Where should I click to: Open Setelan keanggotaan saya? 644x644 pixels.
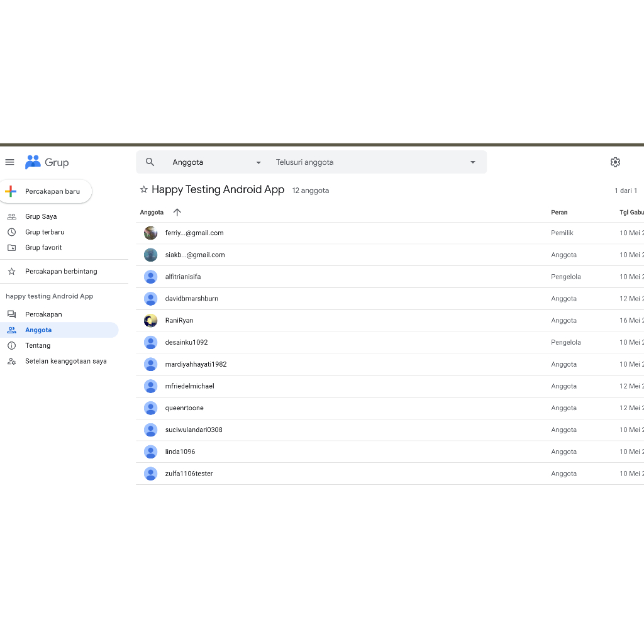[x=65, y=362]
